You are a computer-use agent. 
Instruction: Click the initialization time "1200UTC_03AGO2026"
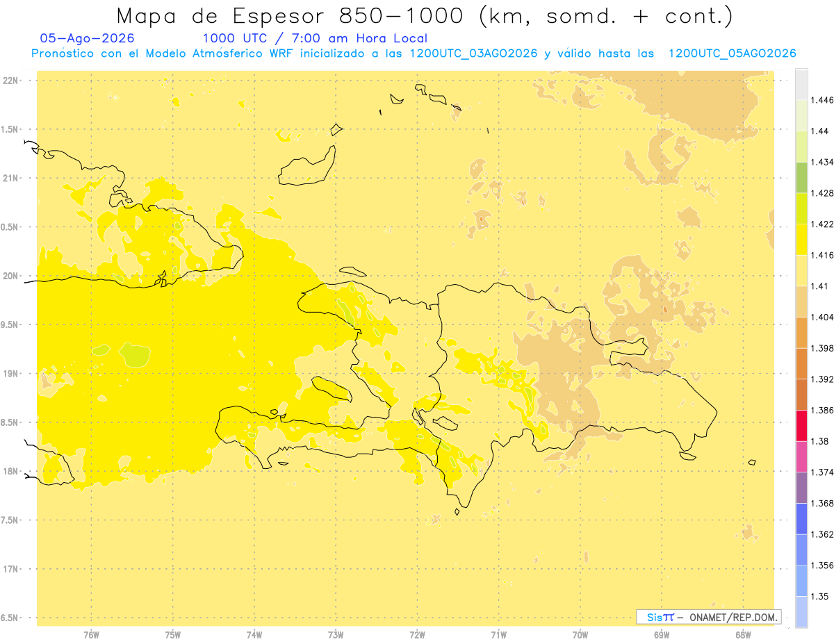(473, 53)
